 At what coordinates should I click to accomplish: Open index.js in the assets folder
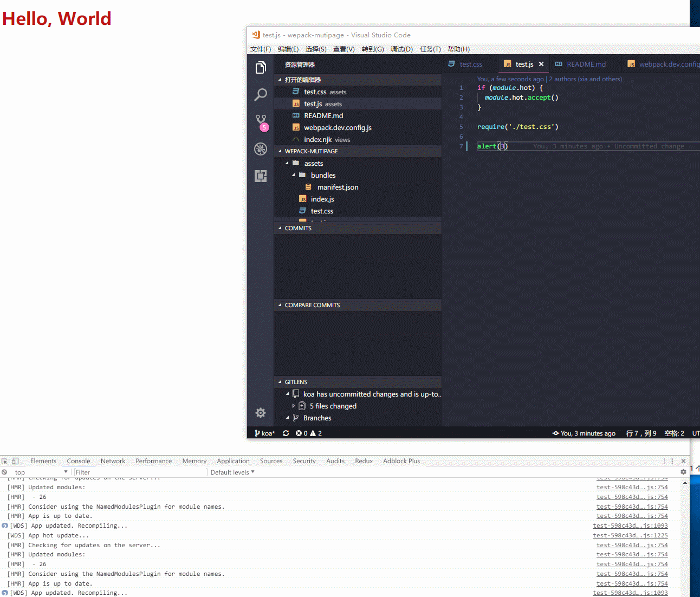[358, 199]
